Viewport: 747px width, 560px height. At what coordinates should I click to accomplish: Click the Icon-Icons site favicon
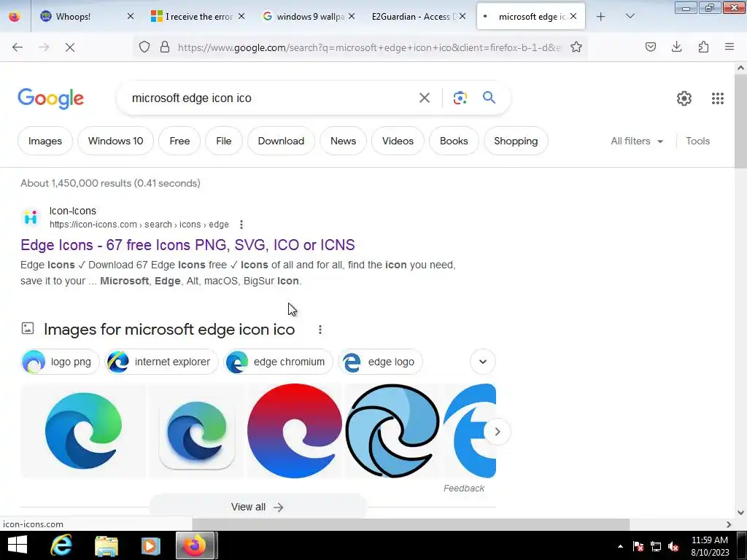[x=31, y=217]
